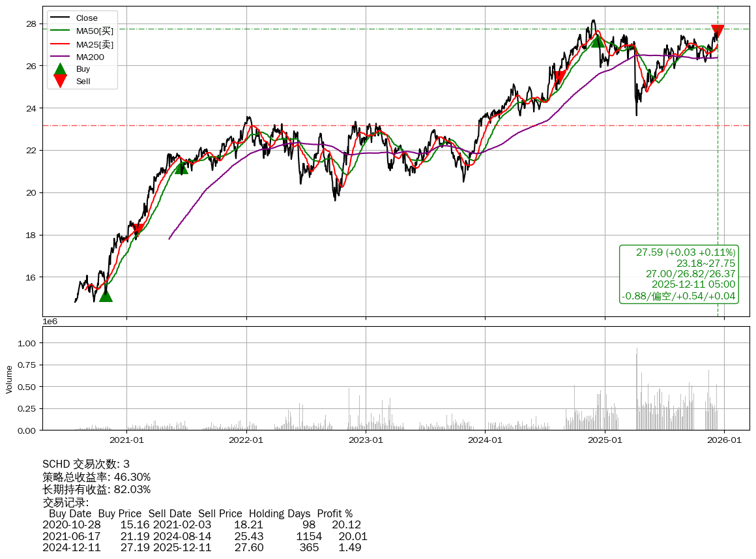Viewport: 756px width, 559px height.
Task: Select the December 2024 green buy marker
Action: click(597, 40)
